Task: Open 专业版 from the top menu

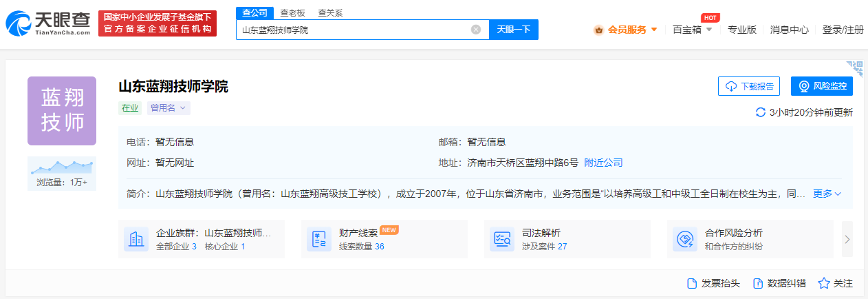Action: [742, 30]
